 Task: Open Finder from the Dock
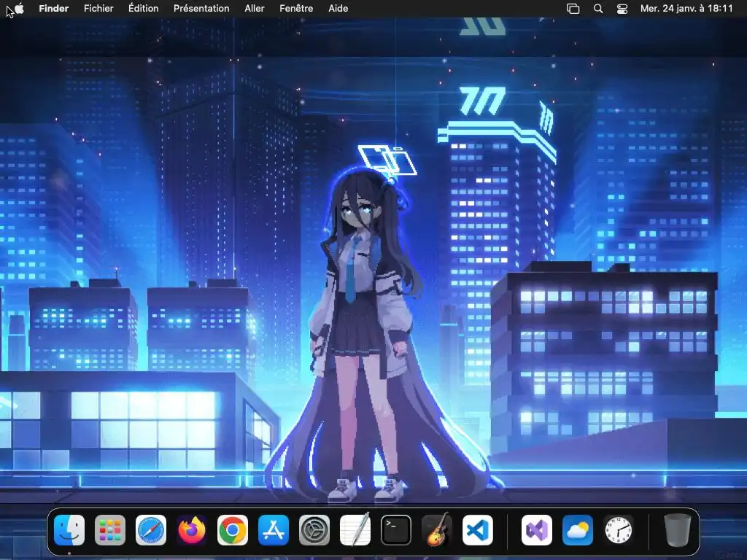(69, 530)
